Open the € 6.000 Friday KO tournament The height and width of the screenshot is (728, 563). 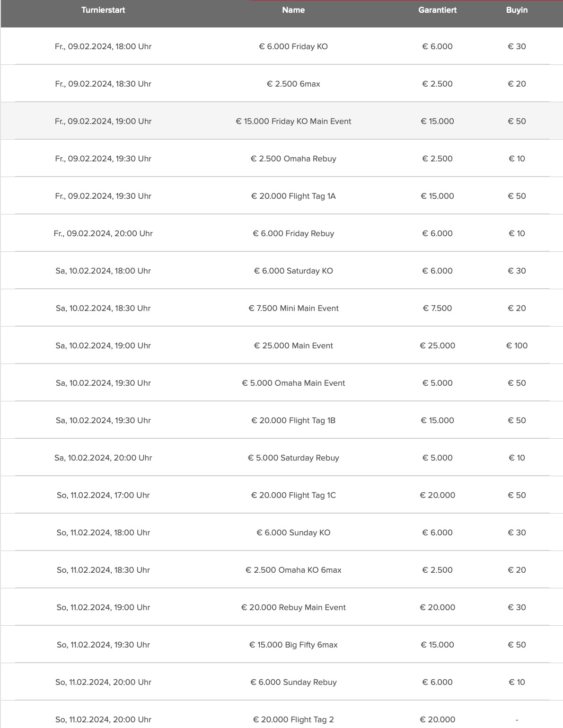pyautogui.click(x=293, y=46)
